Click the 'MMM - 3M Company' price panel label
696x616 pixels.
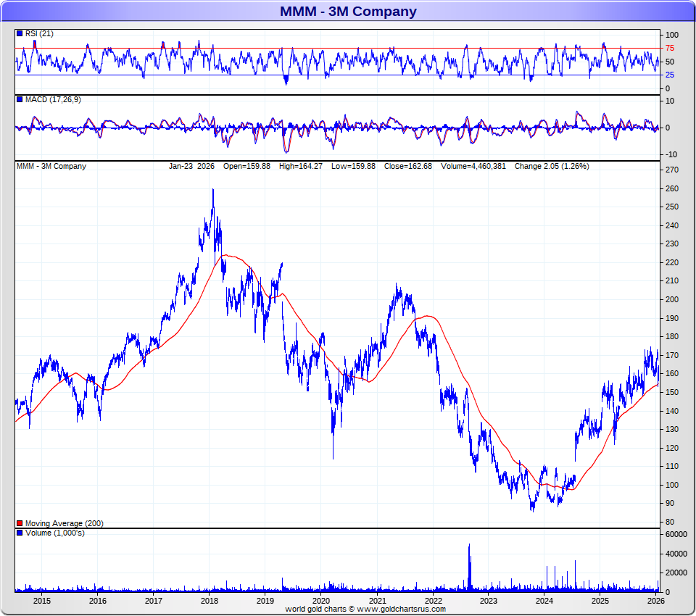pyautogui.click(x=51, y=167)
